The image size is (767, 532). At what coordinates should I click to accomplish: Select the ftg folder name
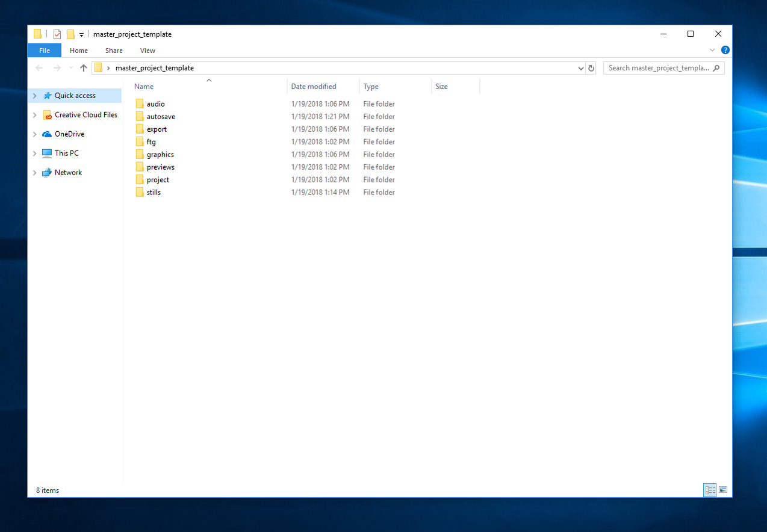pyautogui.click(x=151, y=142)
